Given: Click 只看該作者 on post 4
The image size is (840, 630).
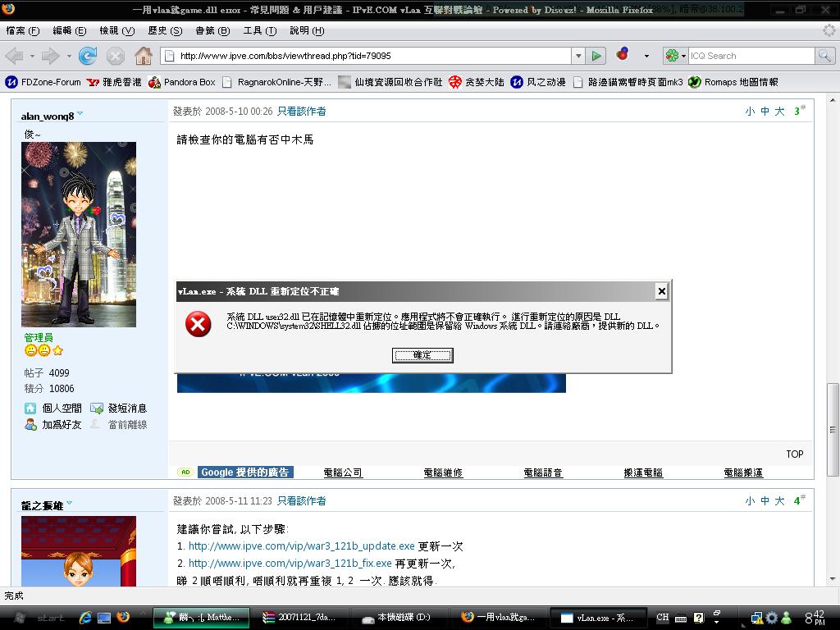Looking at the screenshot, I should tap(302, 501).
